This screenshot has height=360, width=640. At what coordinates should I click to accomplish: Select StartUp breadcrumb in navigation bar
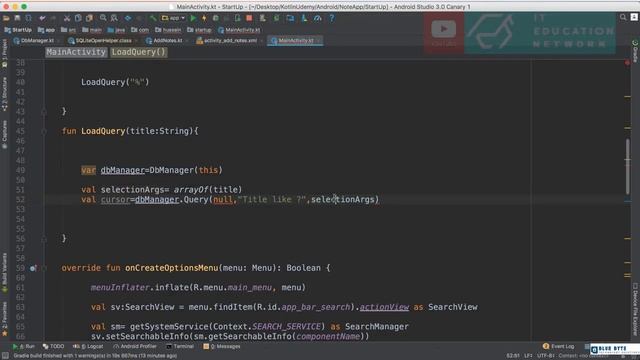[x=18, y=30]
